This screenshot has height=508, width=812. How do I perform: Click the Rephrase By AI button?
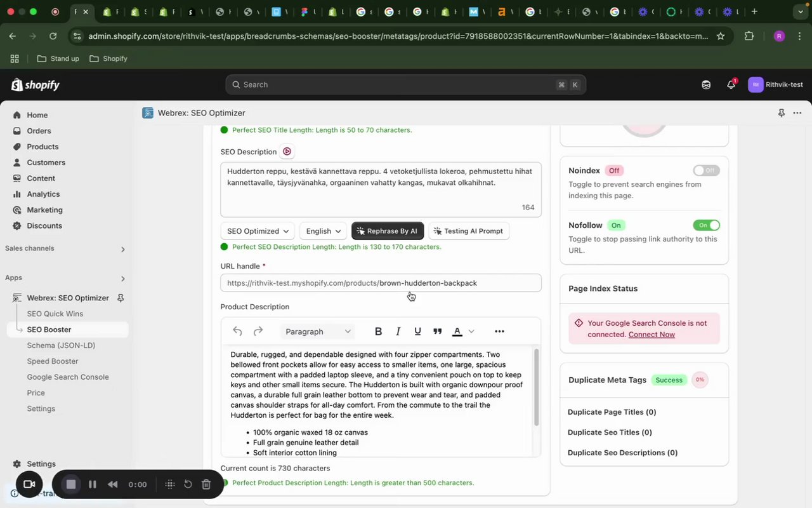point(388,231)
